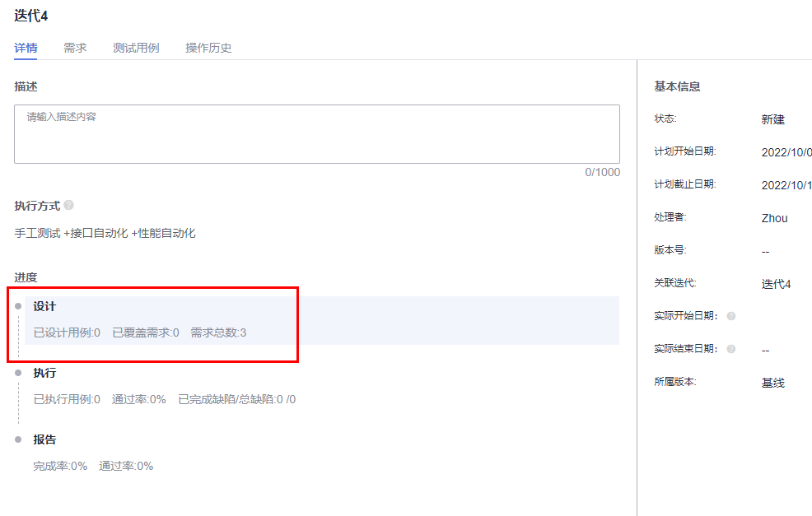Click the help icon beside 实际结束日期
Viewport: 812px width, 516px height.
[731, 349]
